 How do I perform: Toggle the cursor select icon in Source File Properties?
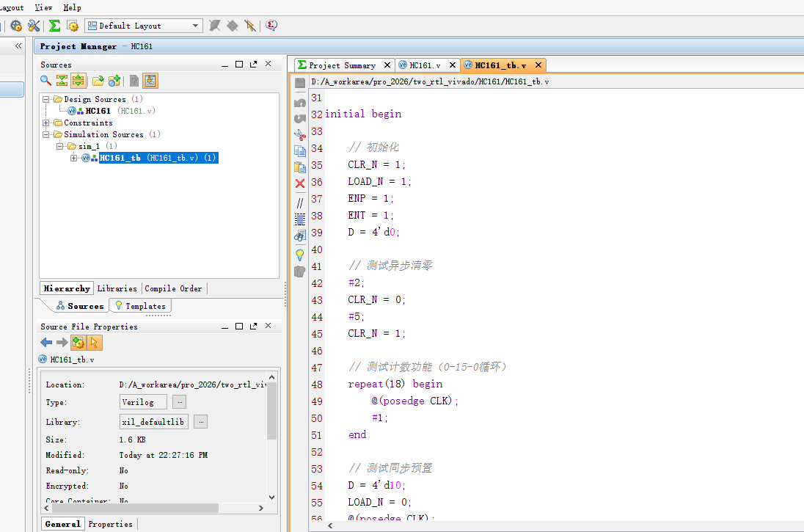pyautogui.click(x=95, y=342)
